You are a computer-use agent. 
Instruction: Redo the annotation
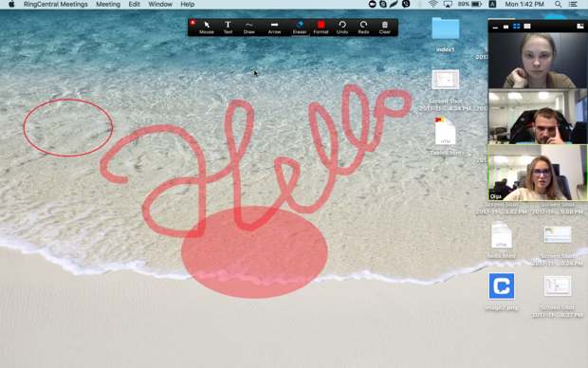(x=363, y=28)
